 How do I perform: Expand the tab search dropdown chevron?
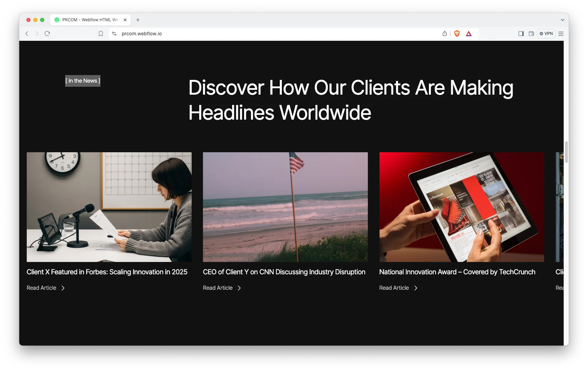point(562,20)
